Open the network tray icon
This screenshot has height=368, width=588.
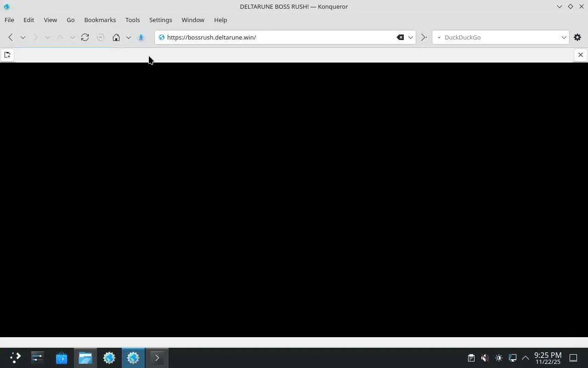(513, 358)
